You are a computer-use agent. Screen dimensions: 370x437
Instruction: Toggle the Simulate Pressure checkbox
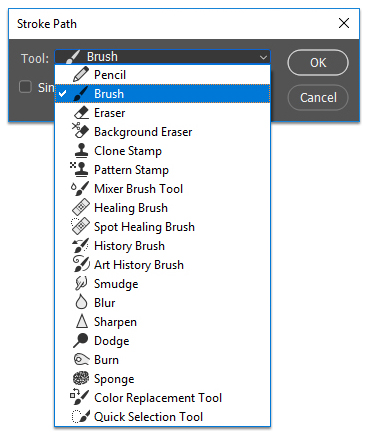pyautogui.click(x=25, y=87)
